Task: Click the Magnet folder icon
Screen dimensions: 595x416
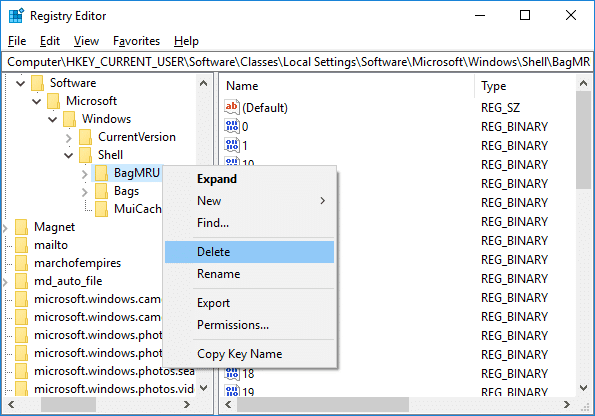Action: tap(21, 227)
